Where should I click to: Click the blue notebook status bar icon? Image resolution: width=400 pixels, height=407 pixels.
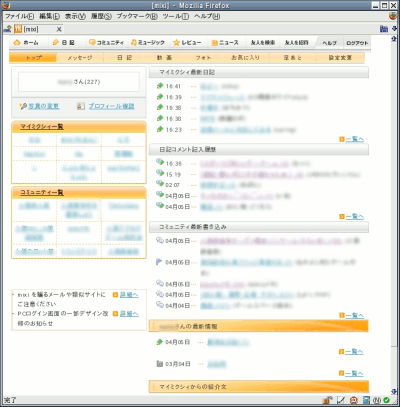[x=366, y=400]
